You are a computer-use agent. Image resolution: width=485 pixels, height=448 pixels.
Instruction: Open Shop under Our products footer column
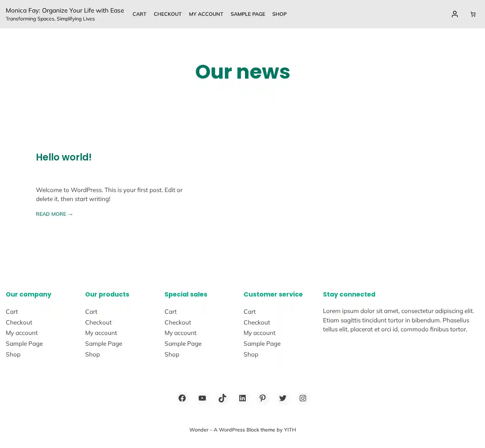click(92, 354)
